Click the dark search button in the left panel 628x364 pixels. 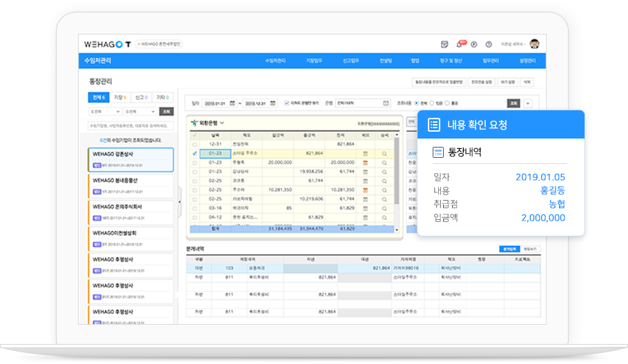pos(166,112)
